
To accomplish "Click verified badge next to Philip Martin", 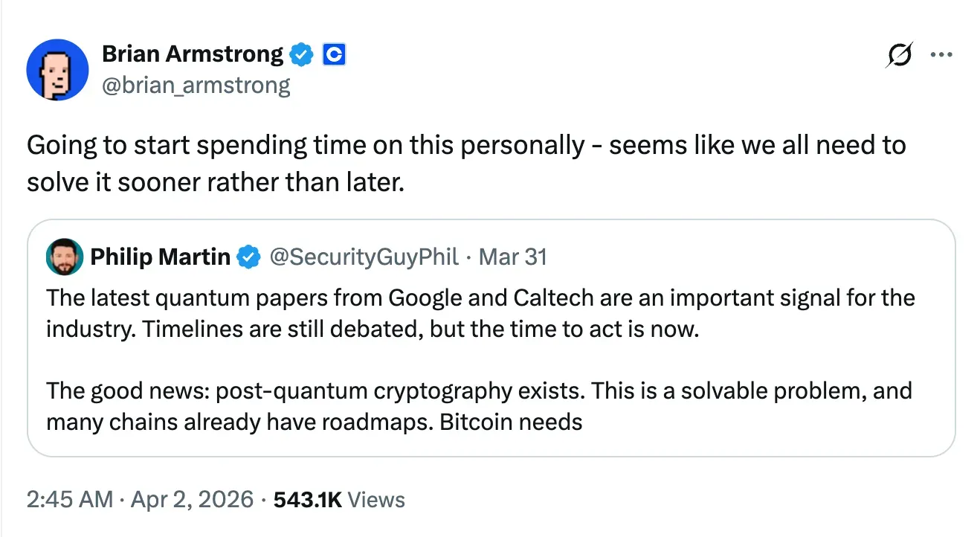I will pos(248,257).
